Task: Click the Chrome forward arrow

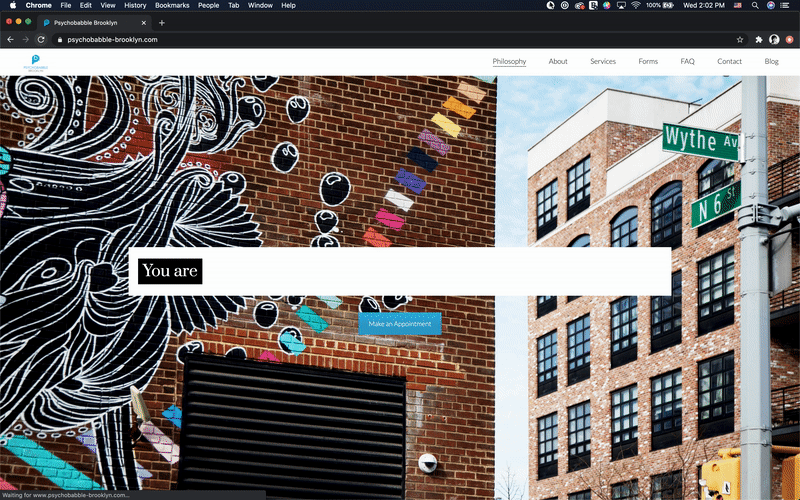Action: click(x=26, y=39)
